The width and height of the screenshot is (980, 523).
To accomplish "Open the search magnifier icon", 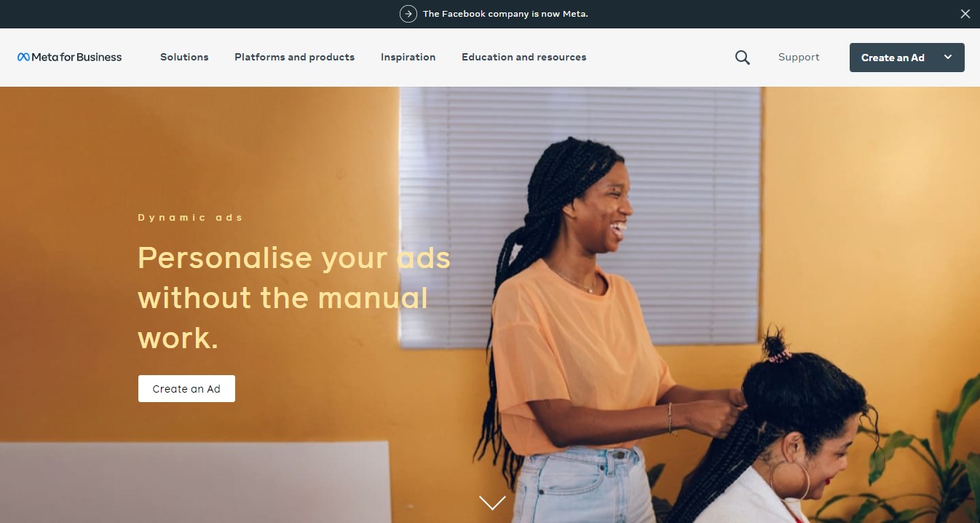I will click(742, 58).
